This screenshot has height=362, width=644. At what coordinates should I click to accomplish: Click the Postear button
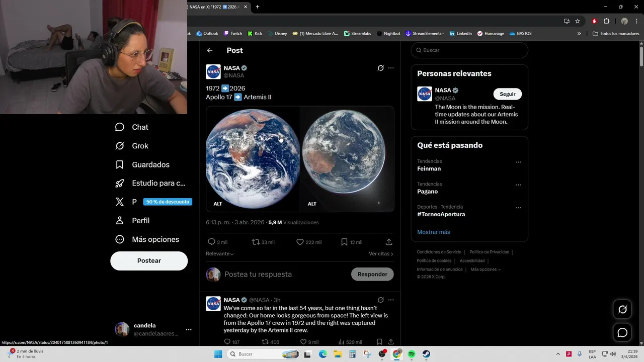coord(149,260)
